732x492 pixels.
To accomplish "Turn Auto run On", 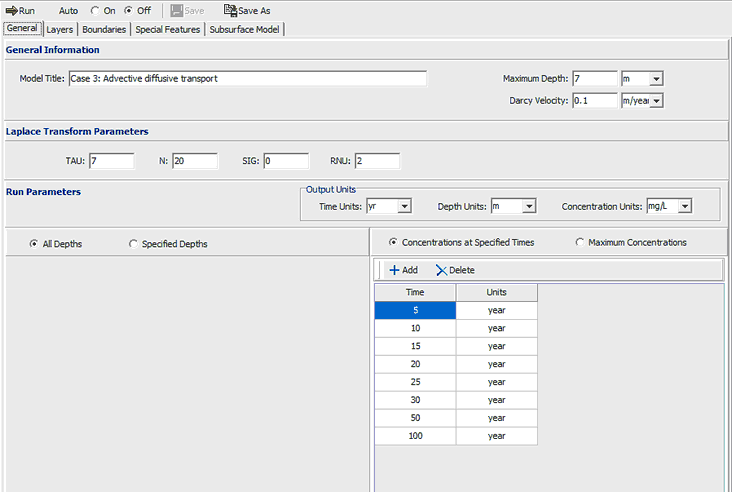I will pos(95,11).
